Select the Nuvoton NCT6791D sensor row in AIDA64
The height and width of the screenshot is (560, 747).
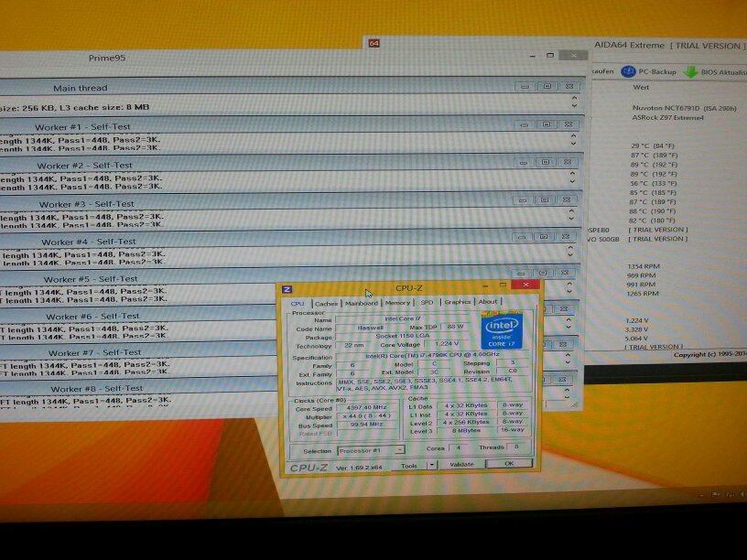click(684, 109)
